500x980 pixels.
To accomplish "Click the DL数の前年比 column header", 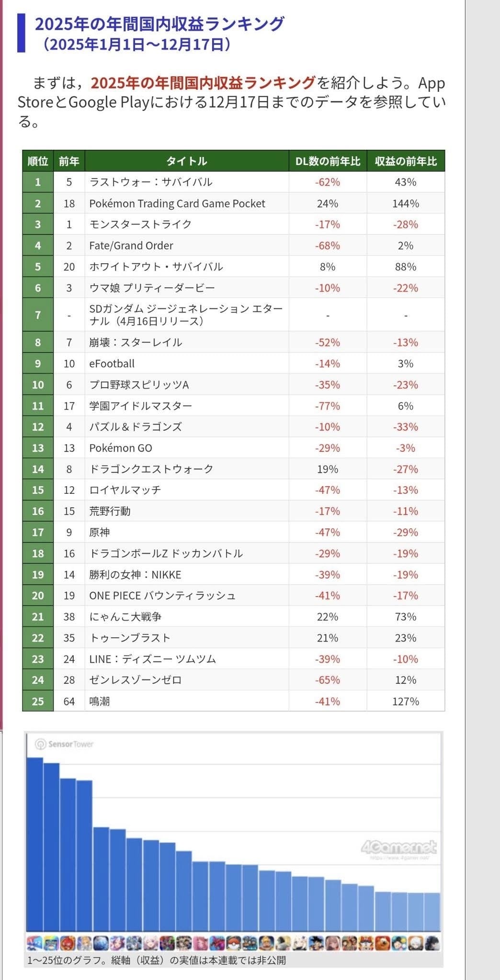I will coord(328,161).
